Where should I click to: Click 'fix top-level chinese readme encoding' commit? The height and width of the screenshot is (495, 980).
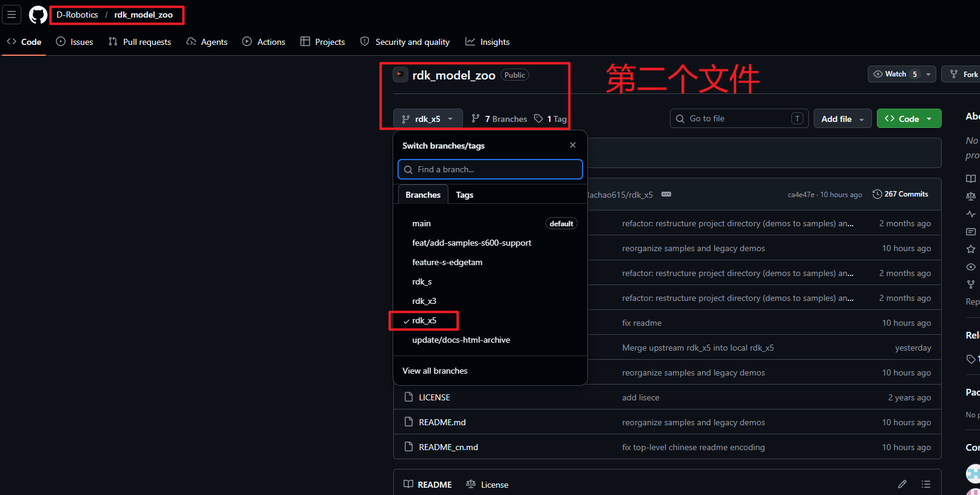tap(694, 447)
